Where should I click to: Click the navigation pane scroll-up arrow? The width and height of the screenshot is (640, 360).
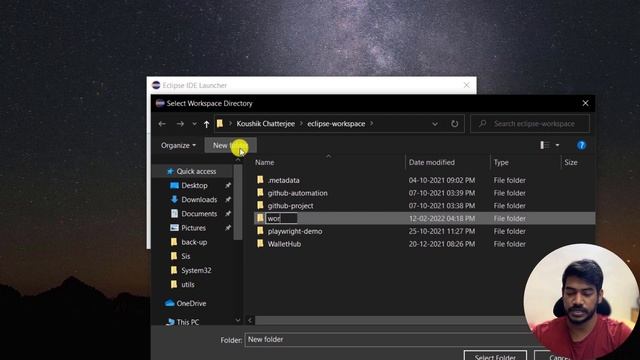(x=238, y=160)
